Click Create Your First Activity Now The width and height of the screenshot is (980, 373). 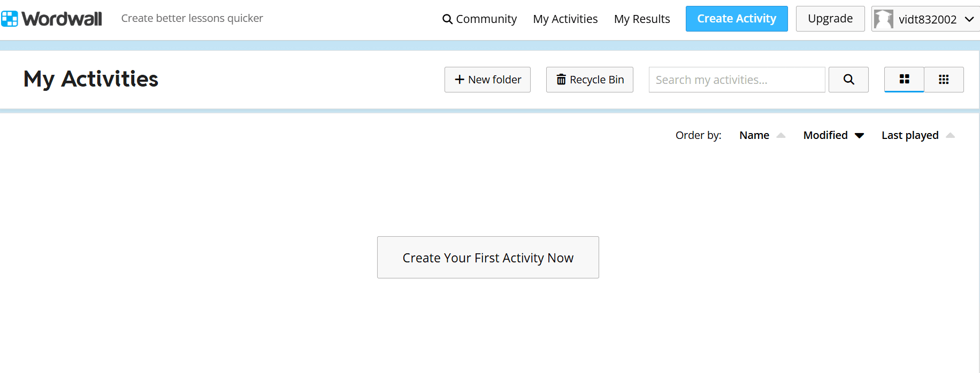coord(488,258)
